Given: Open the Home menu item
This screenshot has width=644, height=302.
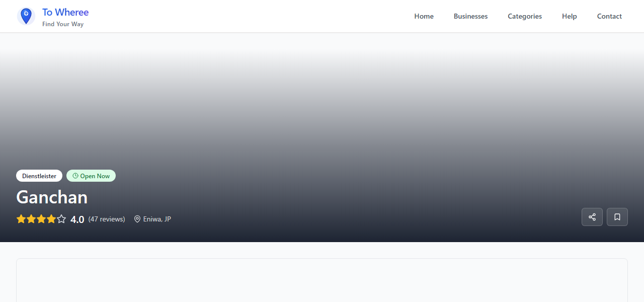Looking at the screenshot, I should [x=424, y=16].
